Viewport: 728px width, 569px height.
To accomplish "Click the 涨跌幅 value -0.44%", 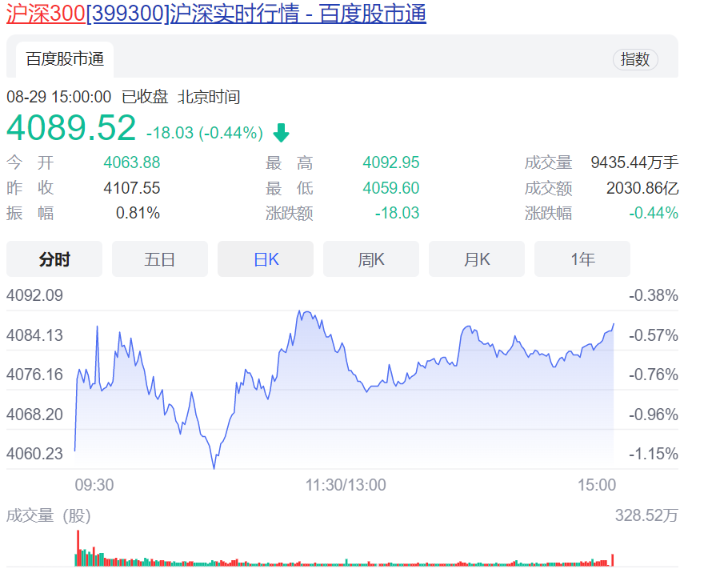I will click(x=654, y=213).
